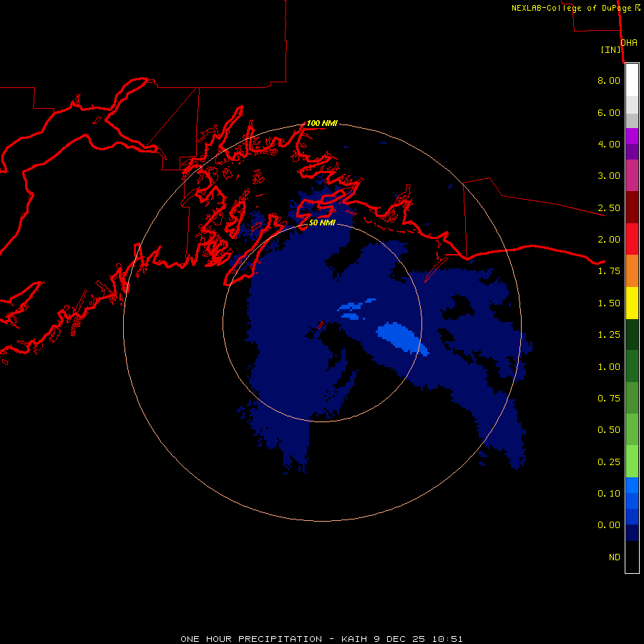Click the 0.00 legend value
This screenshot has width=644, height=644.
pos(609,525)
